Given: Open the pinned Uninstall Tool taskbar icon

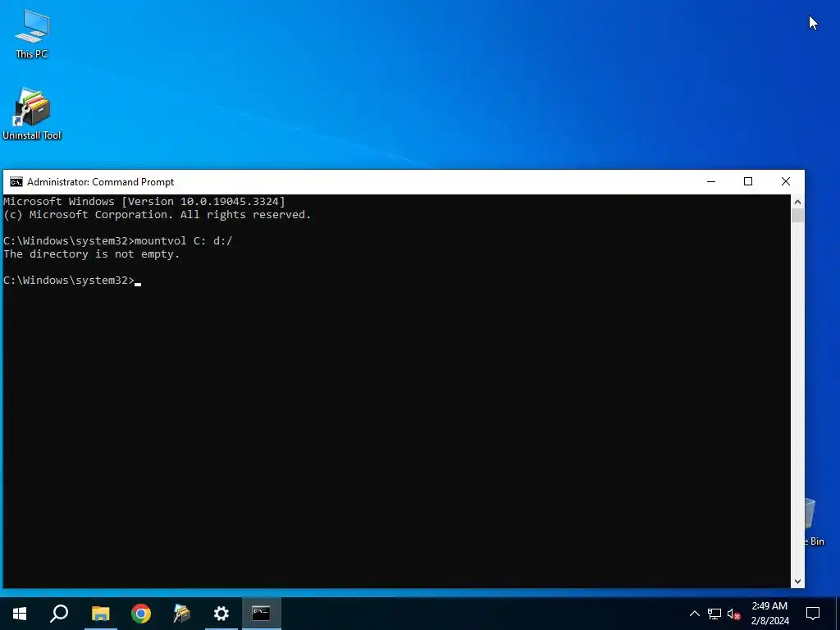Looking at the screenshot, I should (x=181, y=614).
